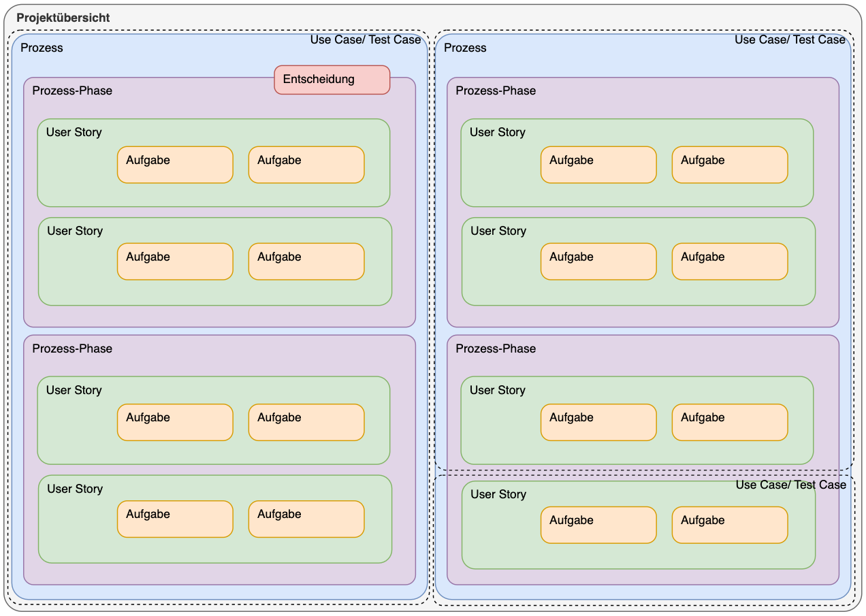This screenshot has width=866, height=616.
Task: Select the lower-right Use Case/ Test Case label
Action: click(x=790, y=485)
